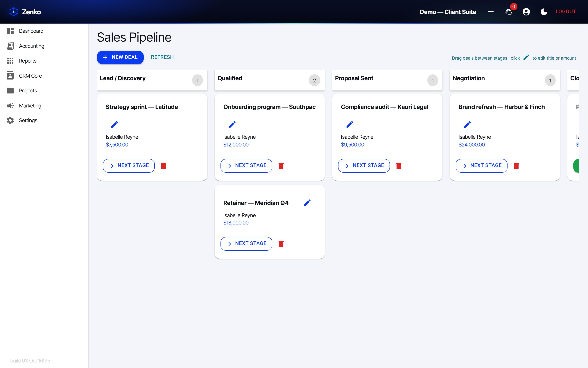Image resolution: width=588 pixels, height=368 pixels.
Task: Click the Reports grid icon
Action: [10, 61]
